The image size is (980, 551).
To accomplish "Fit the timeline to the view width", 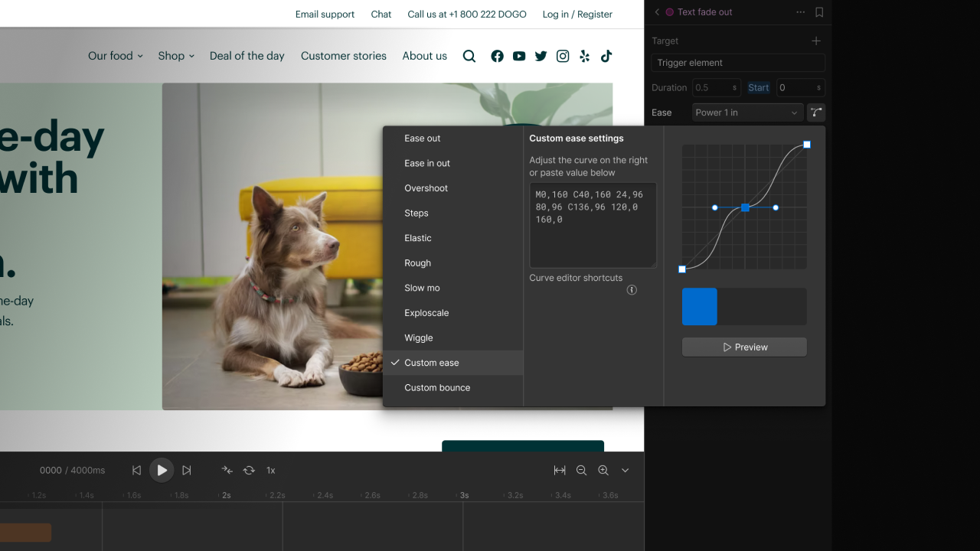I will click(x=560, y=470).
